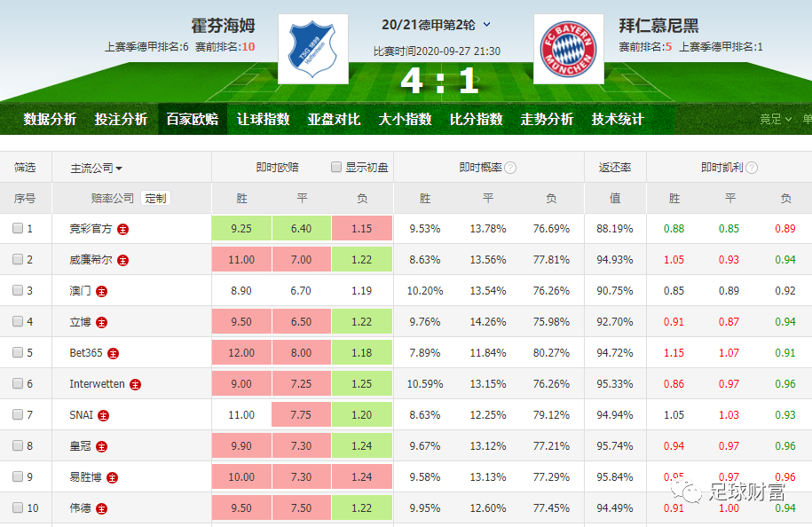Image resolution: width=812 pixels, height=527 pixels.
Task: Click the 定制 button beside 赔率公司
Action: tap(155, 198)
